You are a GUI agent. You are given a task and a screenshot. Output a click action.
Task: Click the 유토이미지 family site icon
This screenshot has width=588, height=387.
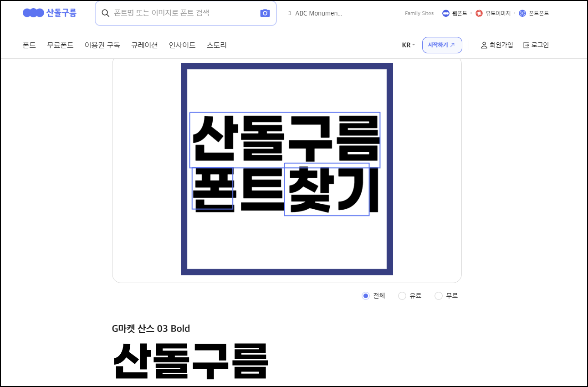(479, 13)
